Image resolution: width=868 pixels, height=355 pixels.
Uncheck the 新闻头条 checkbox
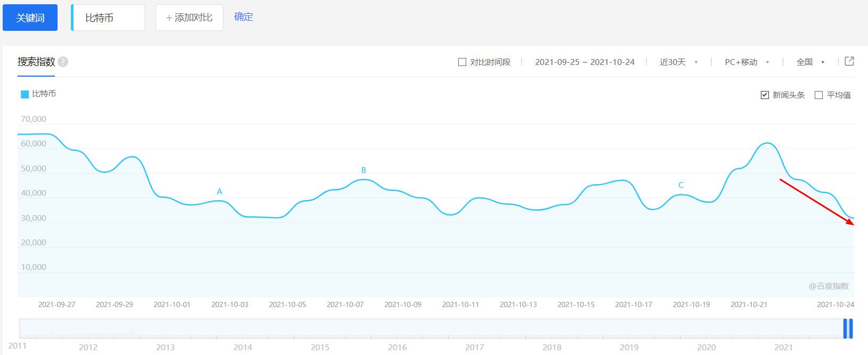coord(765,95)
